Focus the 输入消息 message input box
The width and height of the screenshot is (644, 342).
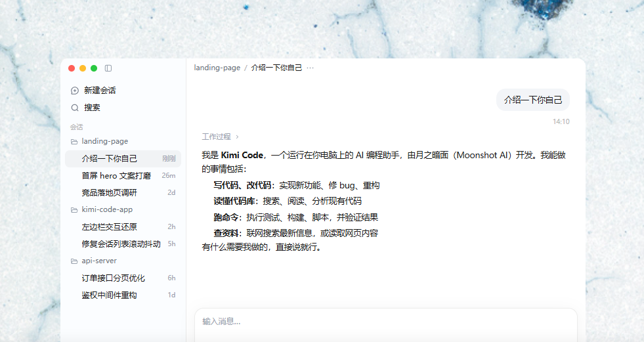pos(385,325)
